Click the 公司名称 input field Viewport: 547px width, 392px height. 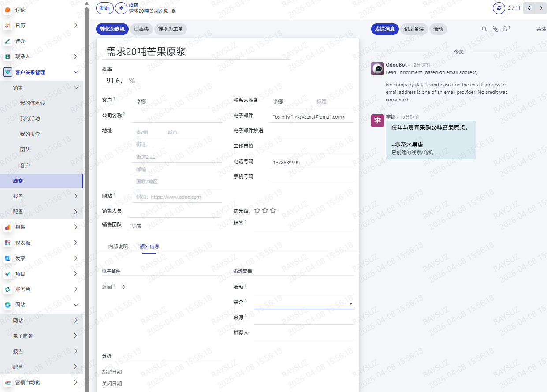tap(177, 117)
